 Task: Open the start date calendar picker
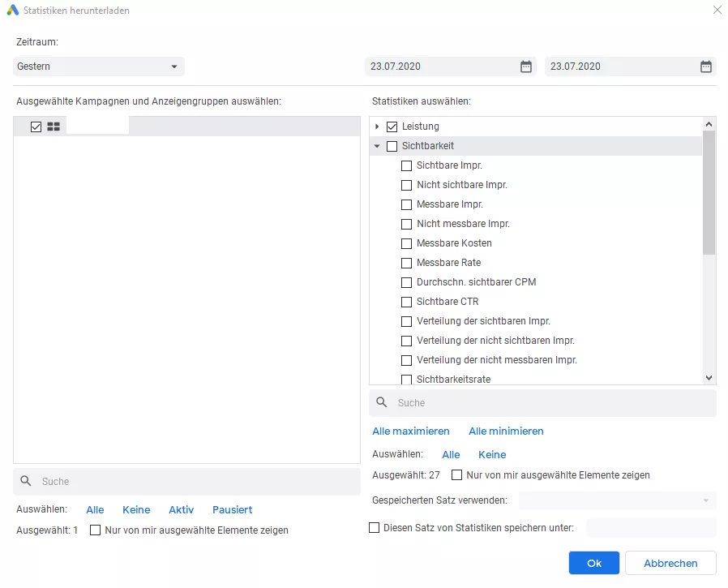[525, 67]
